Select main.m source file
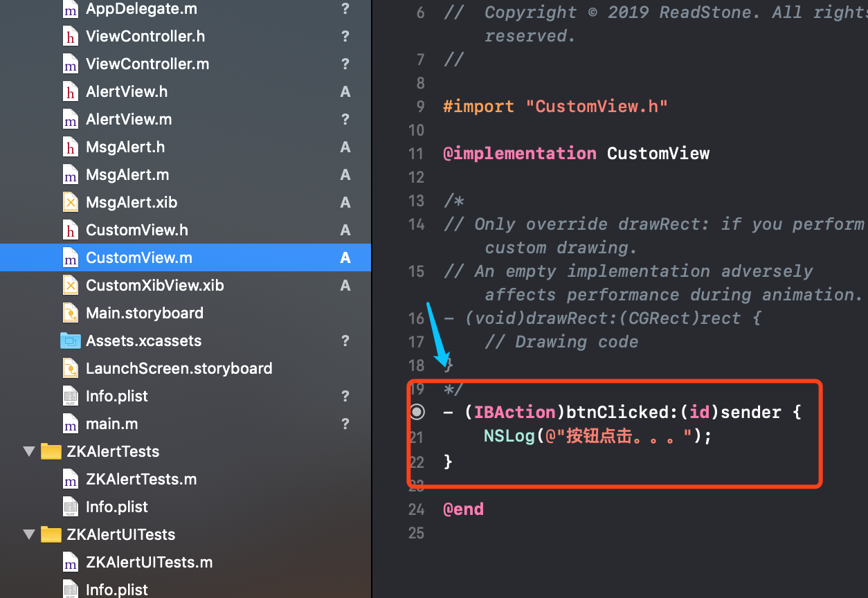The image size is (868, 598). tap(111, 424)
